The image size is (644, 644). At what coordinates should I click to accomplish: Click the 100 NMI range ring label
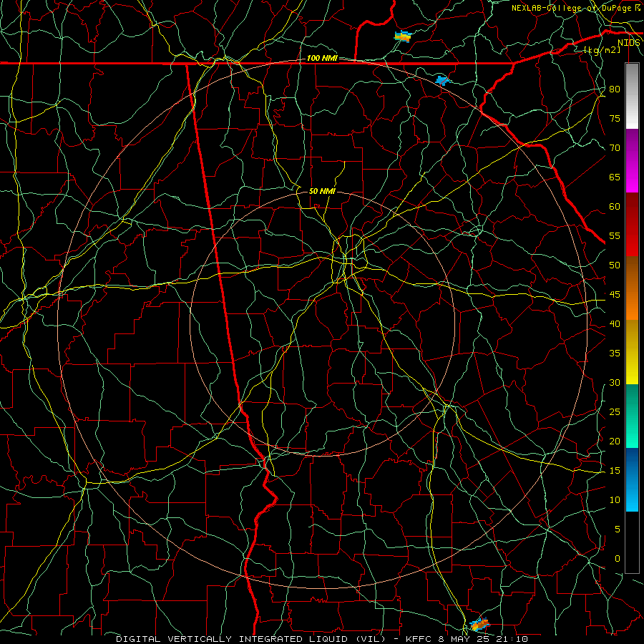tap(322, 59)
